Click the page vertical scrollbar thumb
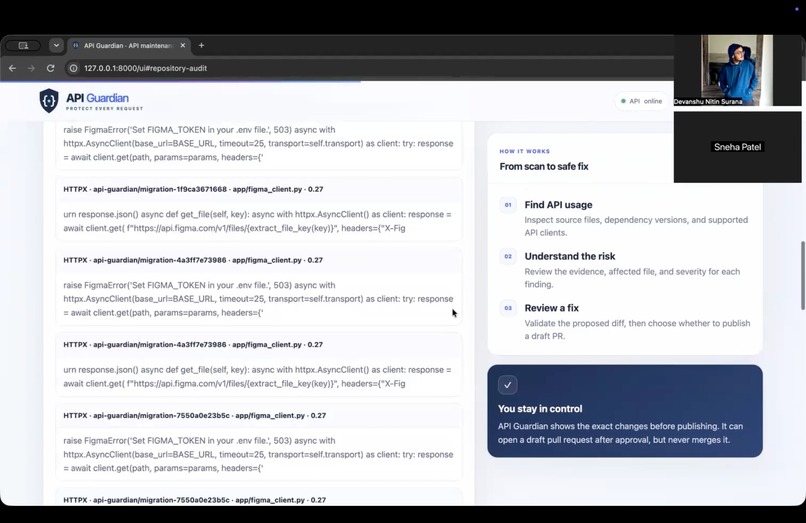806x523 pixels. [x=802, y=276]
